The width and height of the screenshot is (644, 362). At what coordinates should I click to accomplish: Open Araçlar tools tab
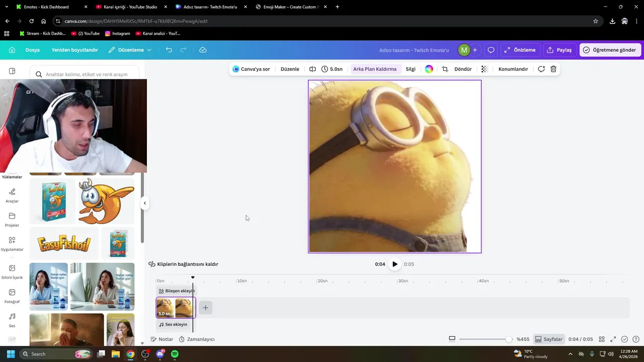click(12, 196)
